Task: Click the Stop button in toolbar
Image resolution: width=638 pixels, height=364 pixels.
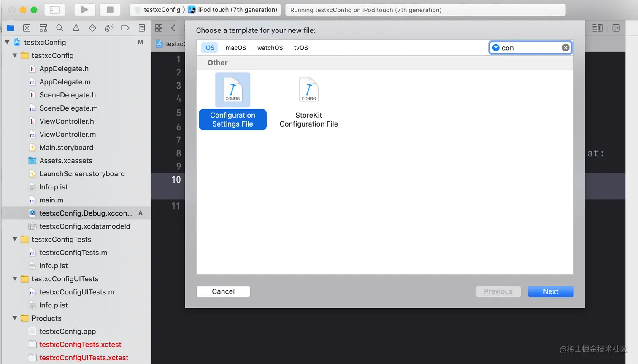Action: point(110,10)
